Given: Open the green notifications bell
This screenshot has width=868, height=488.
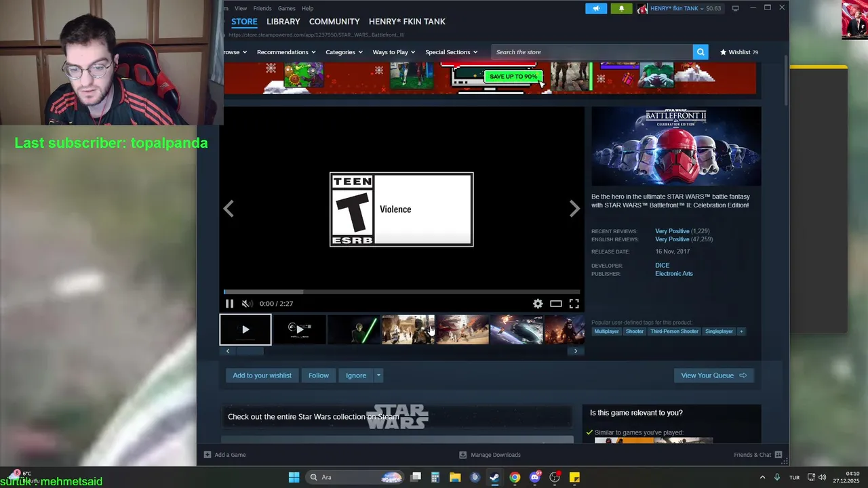Looking at the screenshot, I should point(621,8).
